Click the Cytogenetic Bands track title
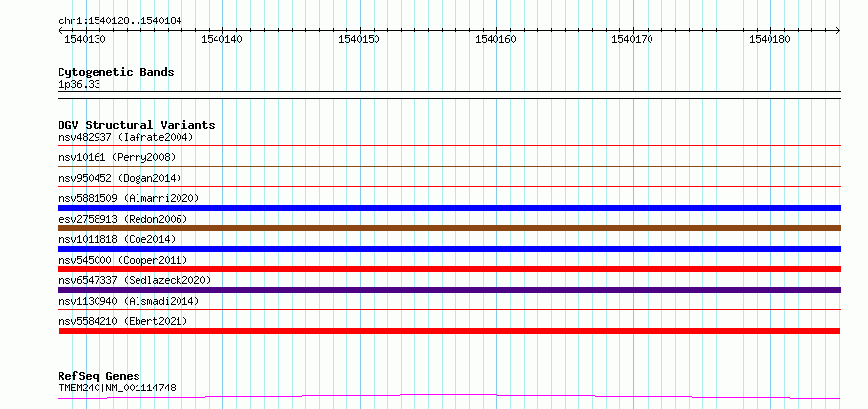Screen dimensions: 868x409 116,72
